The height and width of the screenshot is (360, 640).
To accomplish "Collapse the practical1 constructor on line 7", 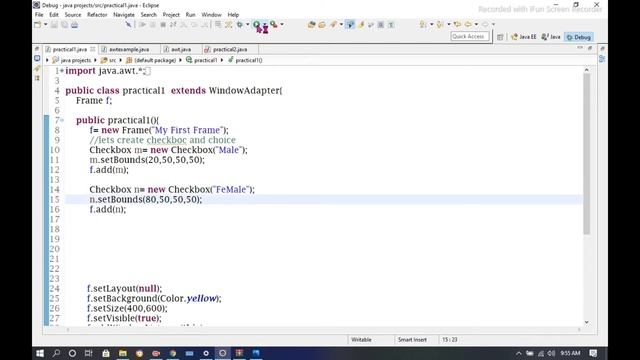I will (x=62, y=120).
